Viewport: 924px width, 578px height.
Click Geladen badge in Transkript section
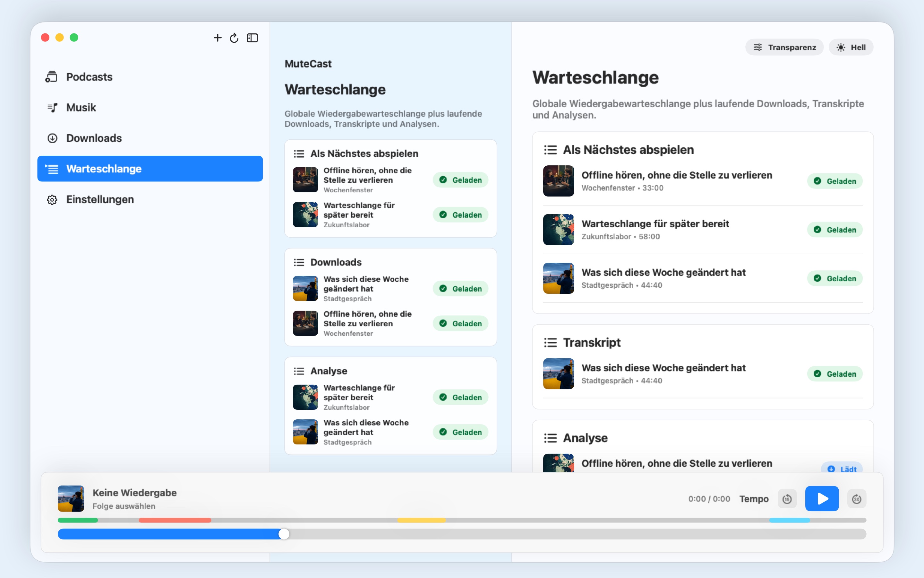click(835, 374)
